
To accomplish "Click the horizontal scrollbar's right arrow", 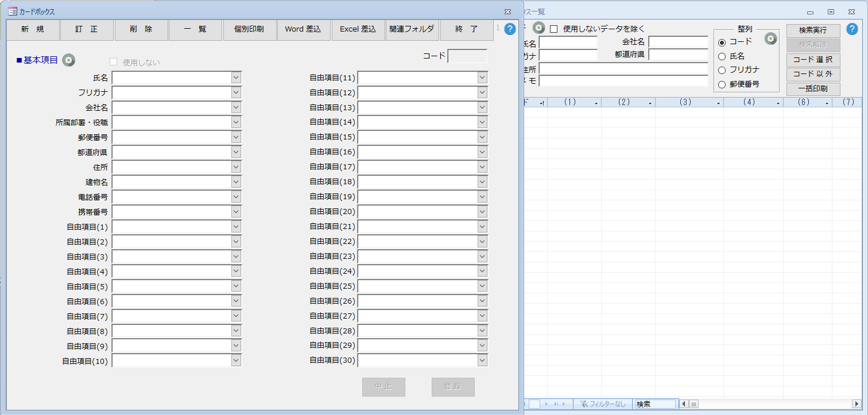I will click(856, 404).
